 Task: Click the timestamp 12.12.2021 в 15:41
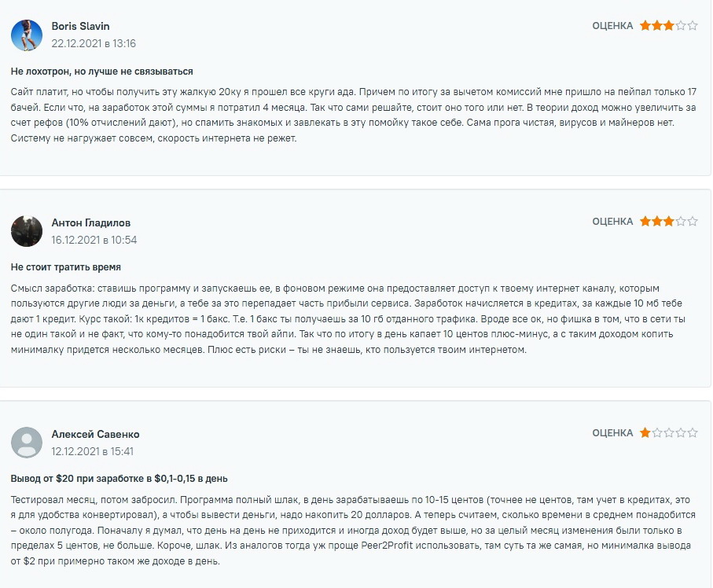(92, 451)
